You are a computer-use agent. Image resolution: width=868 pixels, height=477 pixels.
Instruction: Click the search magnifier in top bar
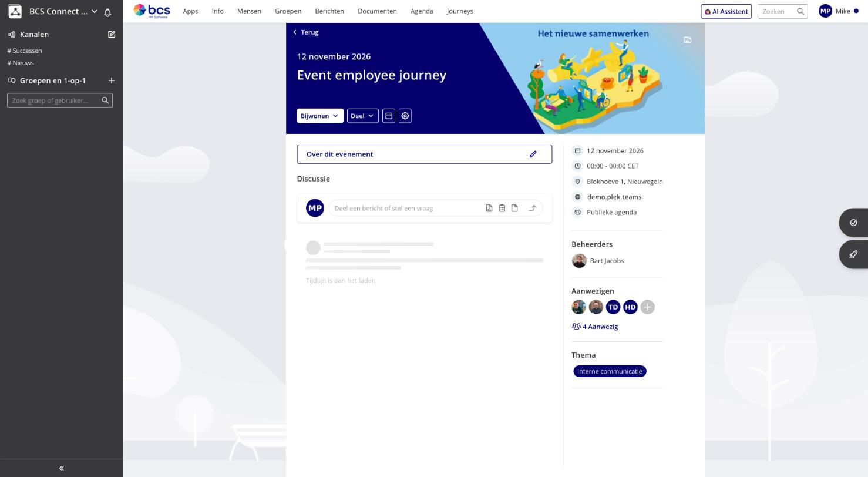pos(800,11)
